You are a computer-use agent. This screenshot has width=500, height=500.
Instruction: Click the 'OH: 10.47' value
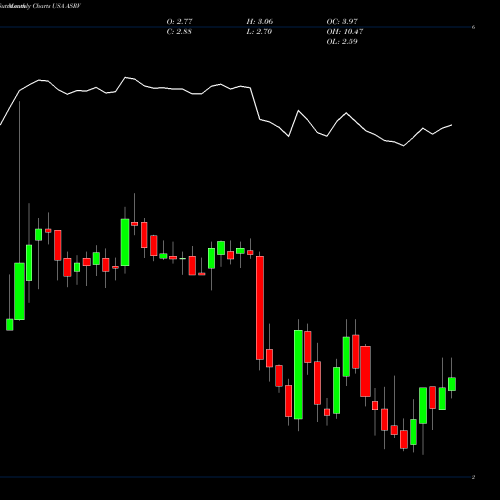tap(345, 31)
